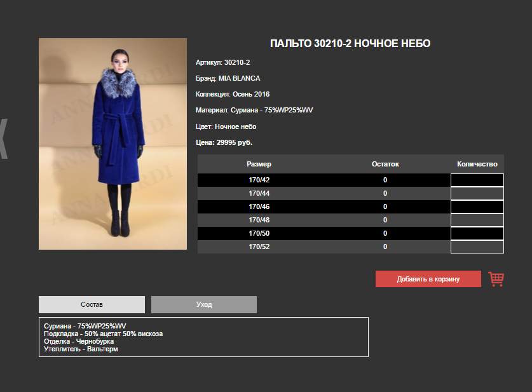The image size is (532, 392).
Task: Click the Отделка - Чернобурка line
Action: pyautogui.click(x=79, y=341)
